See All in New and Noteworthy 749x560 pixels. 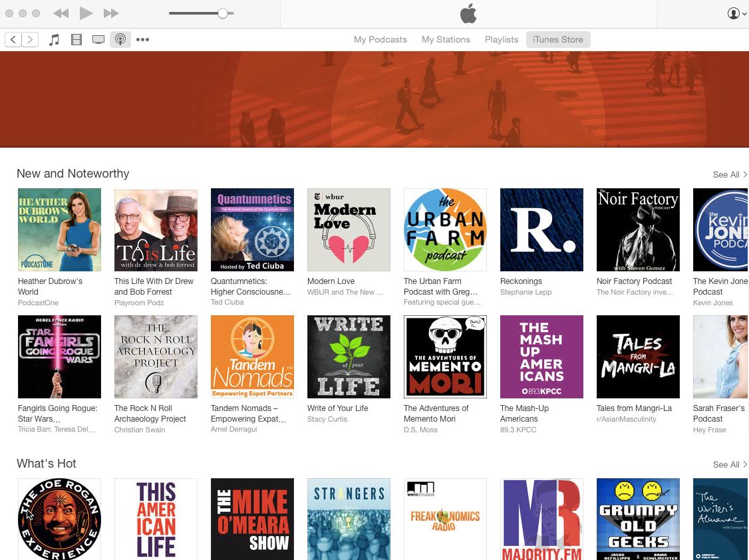730,175
